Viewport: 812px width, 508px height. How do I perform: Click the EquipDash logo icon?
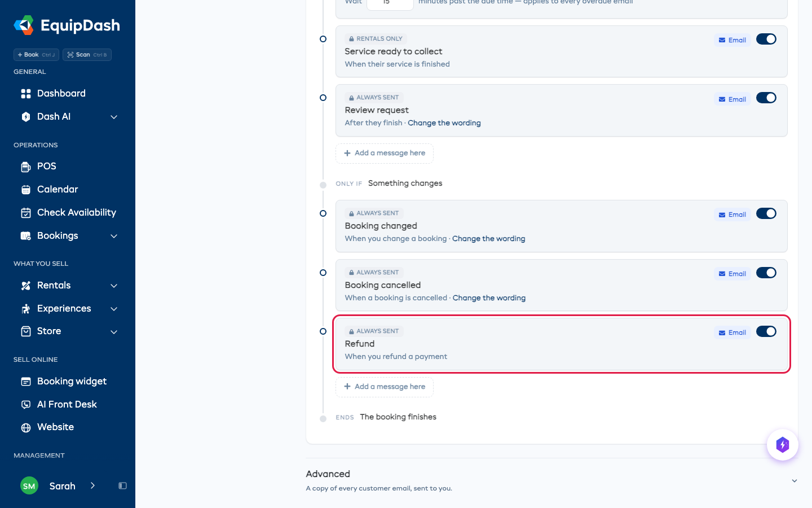[x=24, y=25]
